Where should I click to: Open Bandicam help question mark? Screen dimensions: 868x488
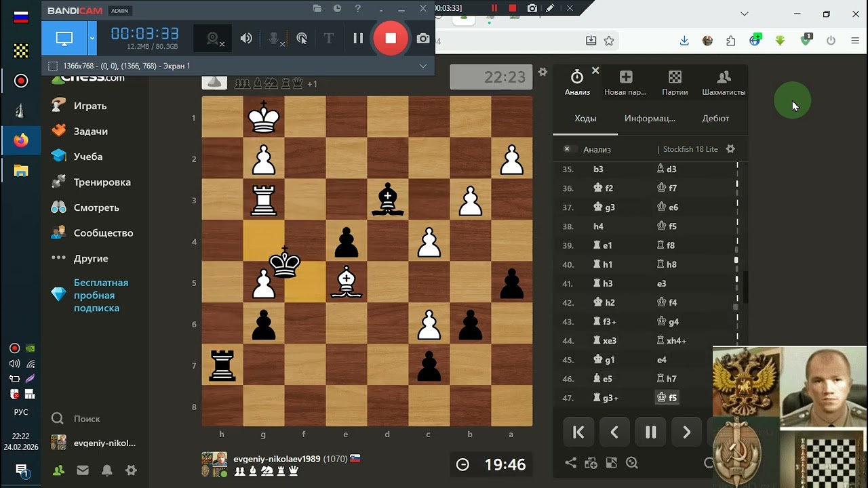click(x=358, y=9)
